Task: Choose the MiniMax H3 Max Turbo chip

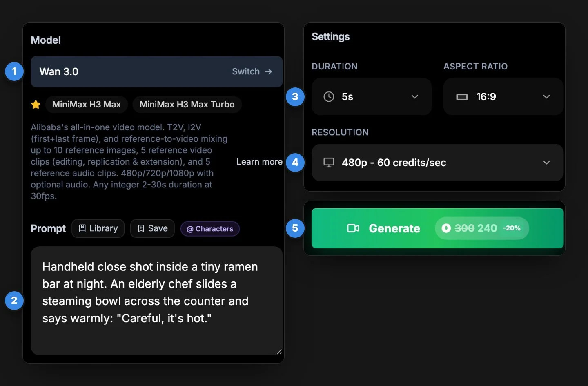Action: (187, 105)
